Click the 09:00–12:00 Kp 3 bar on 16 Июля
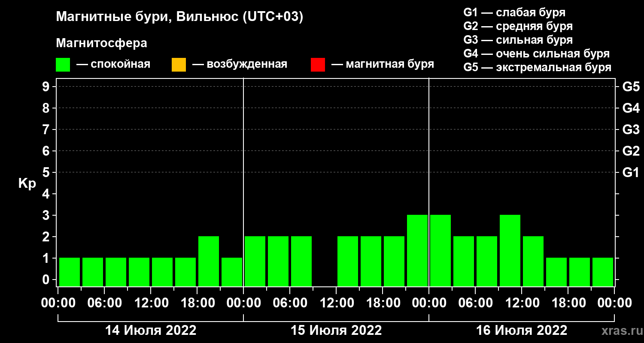Image resolution: width=644 pixels, height=343 pixels. coord(510,250)
